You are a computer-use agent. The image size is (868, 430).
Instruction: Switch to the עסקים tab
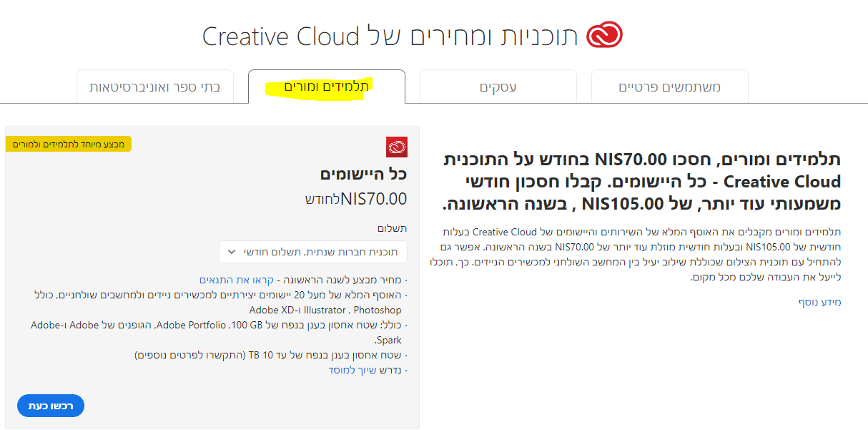tap(497, 86)
